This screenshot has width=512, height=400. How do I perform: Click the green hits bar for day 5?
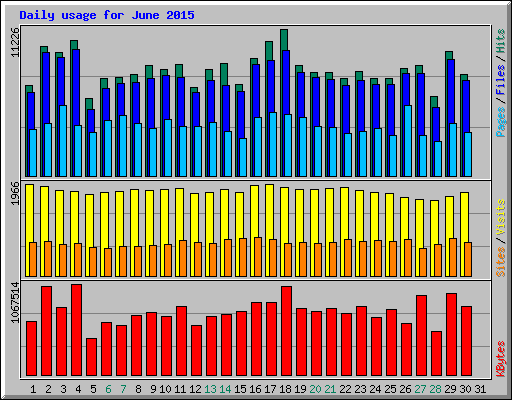pos(89,104)
